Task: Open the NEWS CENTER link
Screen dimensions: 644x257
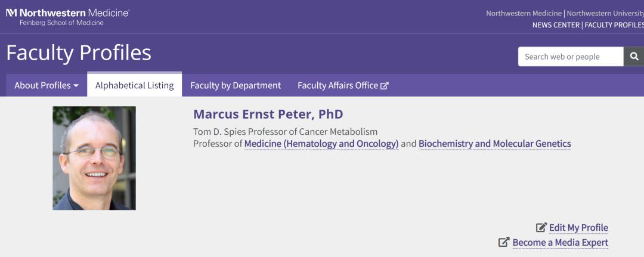Action: (556, 25)
